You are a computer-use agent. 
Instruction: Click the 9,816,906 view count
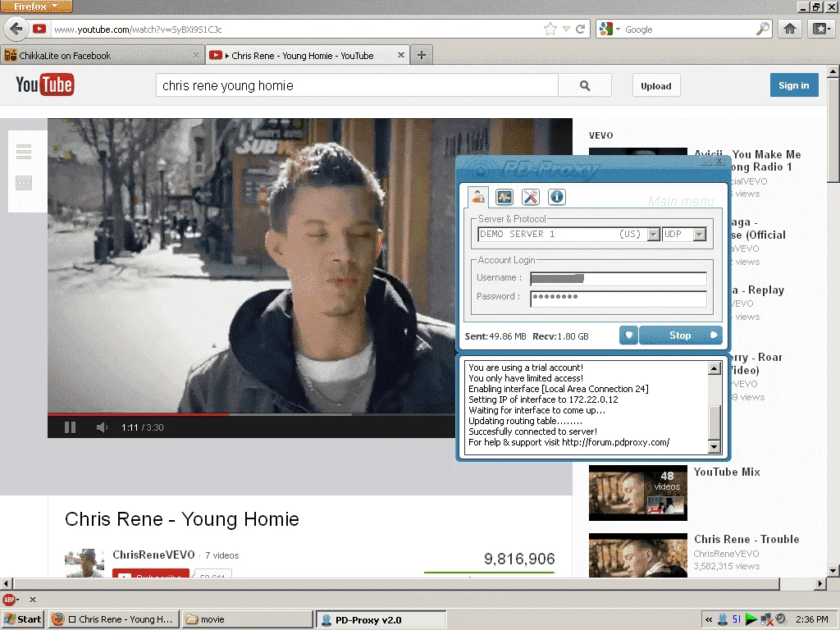[519, 559]
